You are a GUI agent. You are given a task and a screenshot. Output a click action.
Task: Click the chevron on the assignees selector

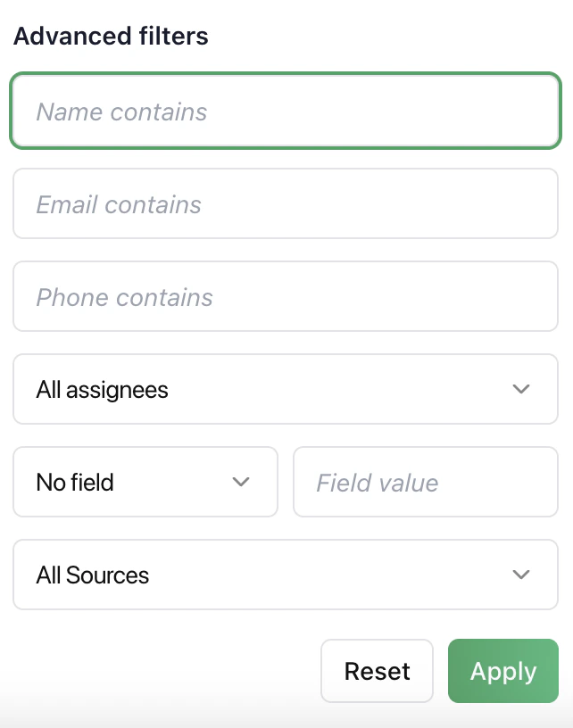coord(522,389)
